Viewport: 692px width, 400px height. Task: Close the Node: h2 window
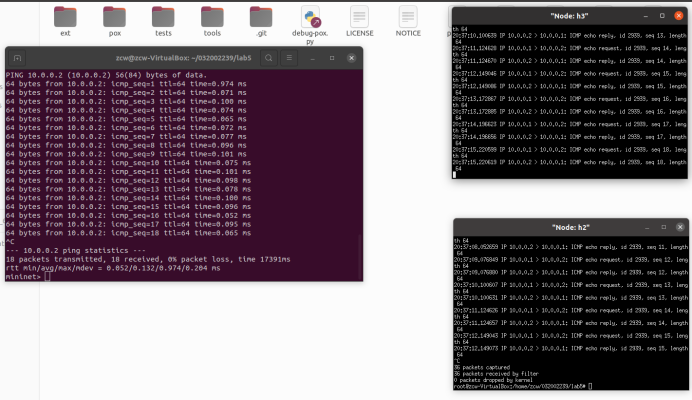point(680,227)
